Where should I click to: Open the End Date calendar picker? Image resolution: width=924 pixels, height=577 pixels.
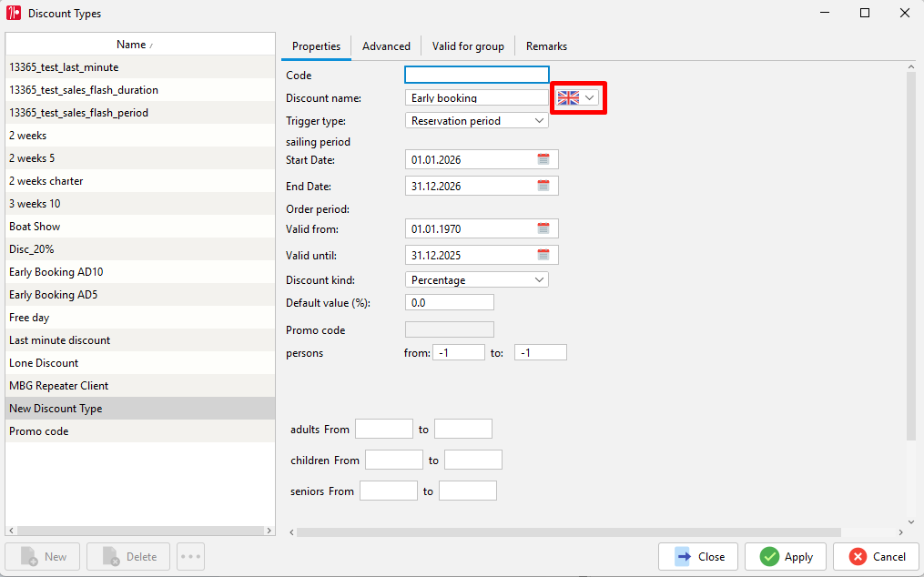coord(543,187)
